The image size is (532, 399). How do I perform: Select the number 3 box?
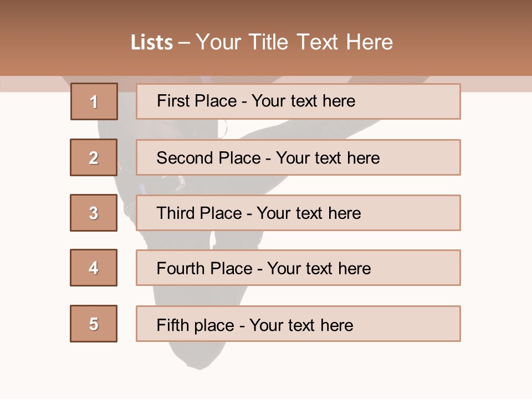click(x=94, y=213)
